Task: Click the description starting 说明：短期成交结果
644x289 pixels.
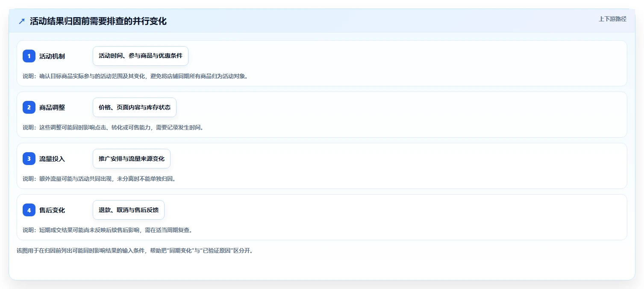Action: pyautogui.click(x=107, y=230)
